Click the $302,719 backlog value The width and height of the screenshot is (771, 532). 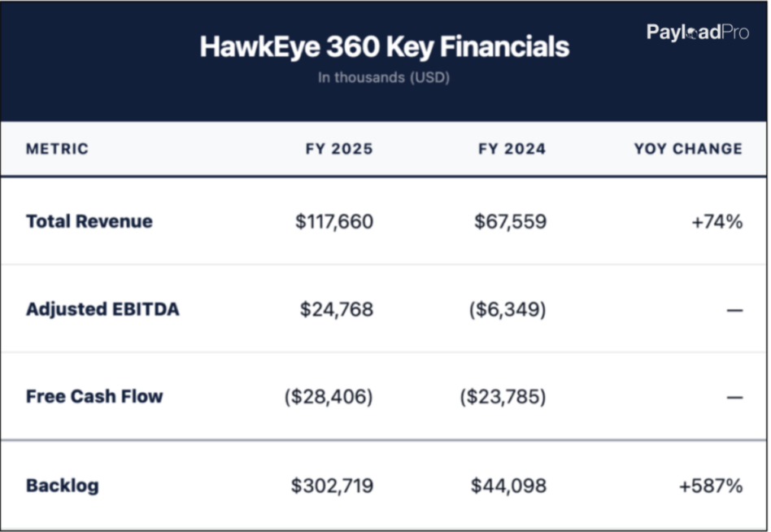point(332,486)
